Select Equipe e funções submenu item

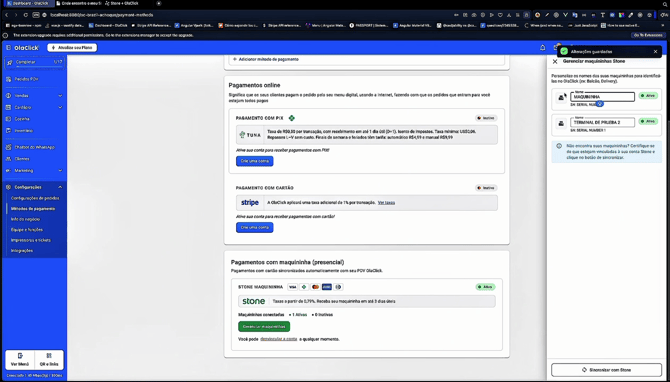(26, 230)
